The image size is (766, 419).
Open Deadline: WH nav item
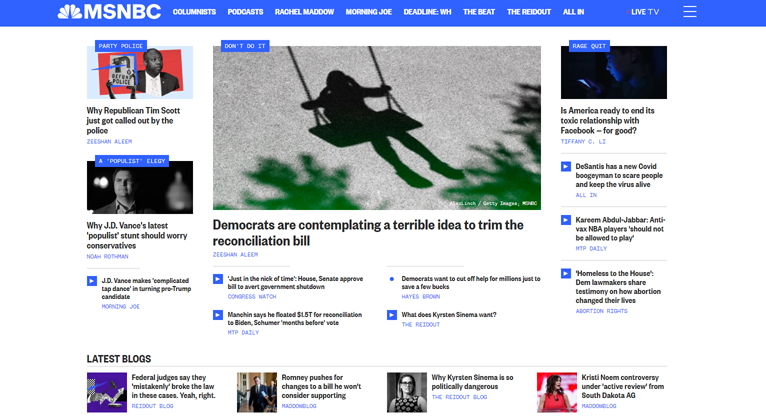click(x=427, y=12)
